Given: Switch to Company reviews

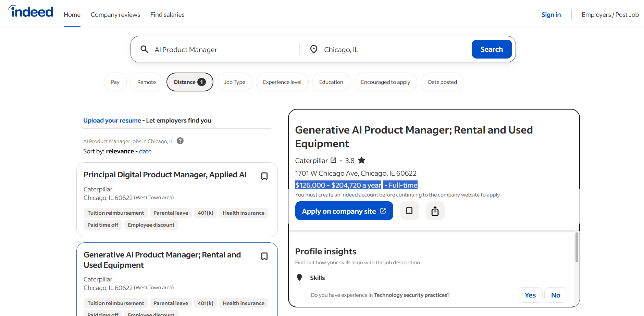Looking at the screenshot, I should click(x=115, y=14).
